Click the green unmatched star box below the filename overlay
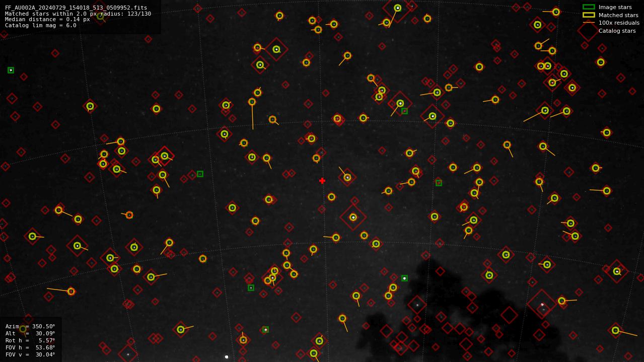Image resolution: width=644 pixels, height=362 pixels. 11,70
